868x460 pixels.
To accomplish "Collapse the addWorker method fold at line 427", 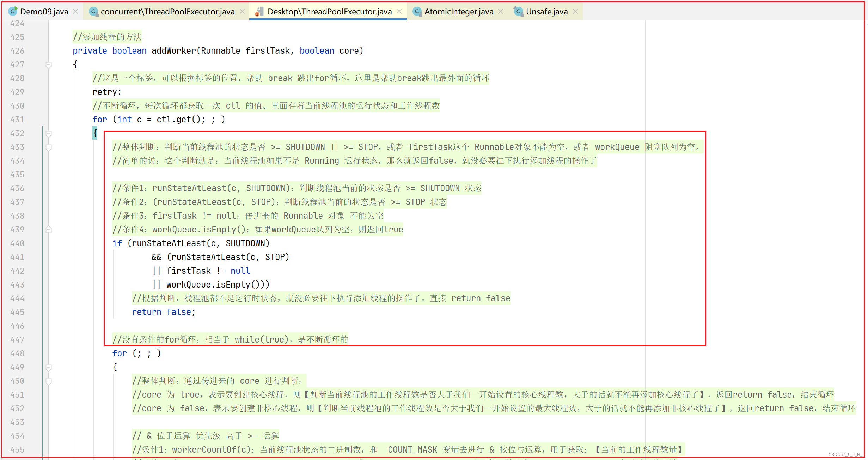I will [49, 65].
